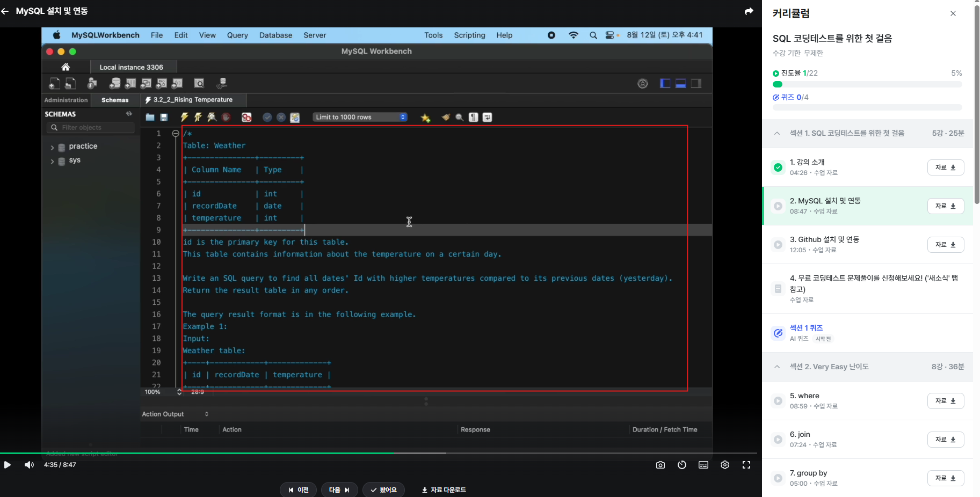
Task: Toggle the auto-commit mode icon
Action: click(295, 118)
